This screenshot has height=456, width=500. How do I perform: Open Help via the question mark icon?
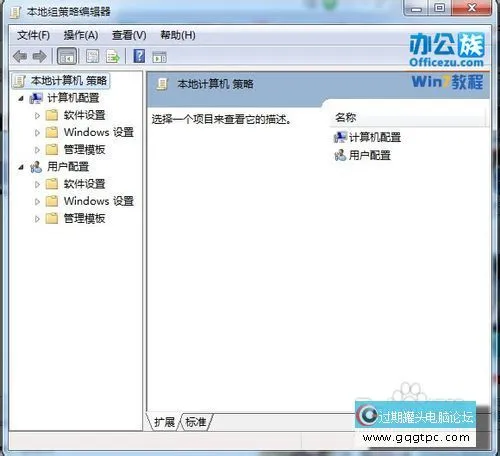point(139,56)
